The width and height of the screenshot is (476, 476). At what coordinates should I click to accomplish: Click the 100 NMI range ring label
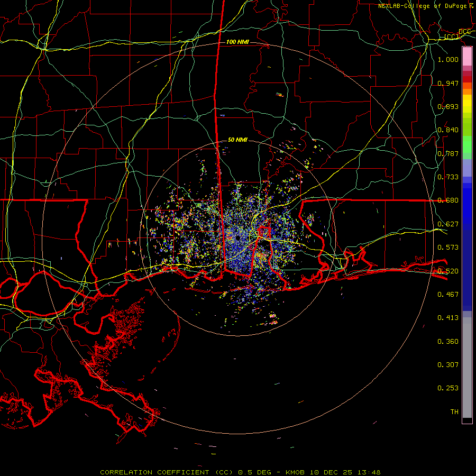237,42
